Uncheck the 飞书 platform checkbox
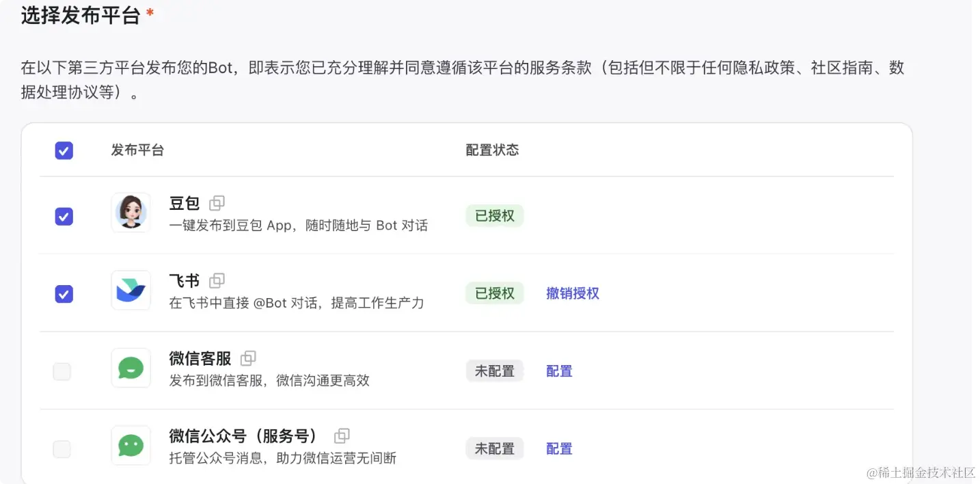Viewport: 980px width, 484px height. (x=64, y=294)
